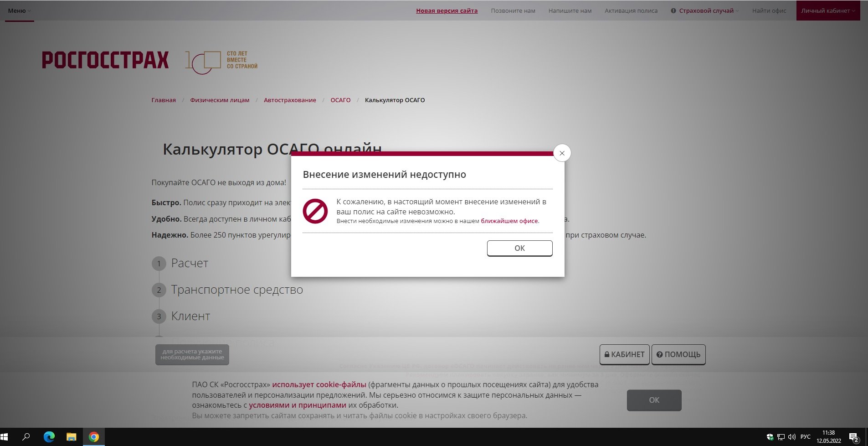Open Windows search in taskbar
The image size is (868, 446).
pos(26,437)
